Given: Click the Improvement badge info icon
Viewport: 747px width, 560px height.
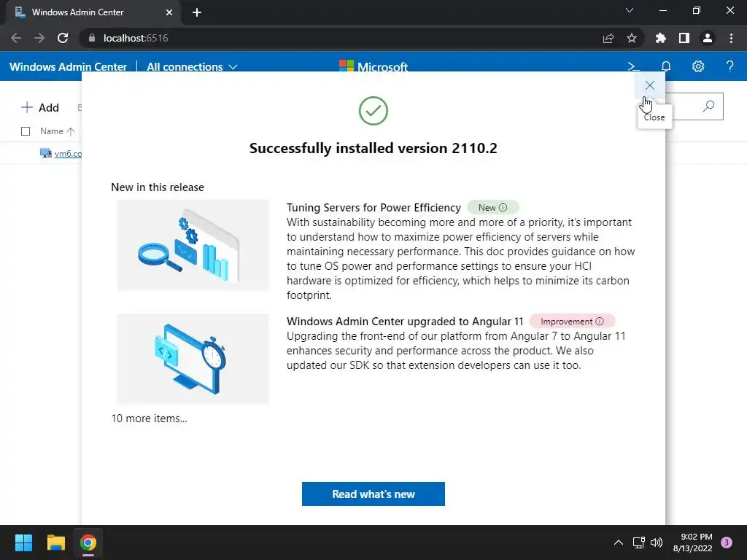Looking at the screenshot, I should coord(600,322).
